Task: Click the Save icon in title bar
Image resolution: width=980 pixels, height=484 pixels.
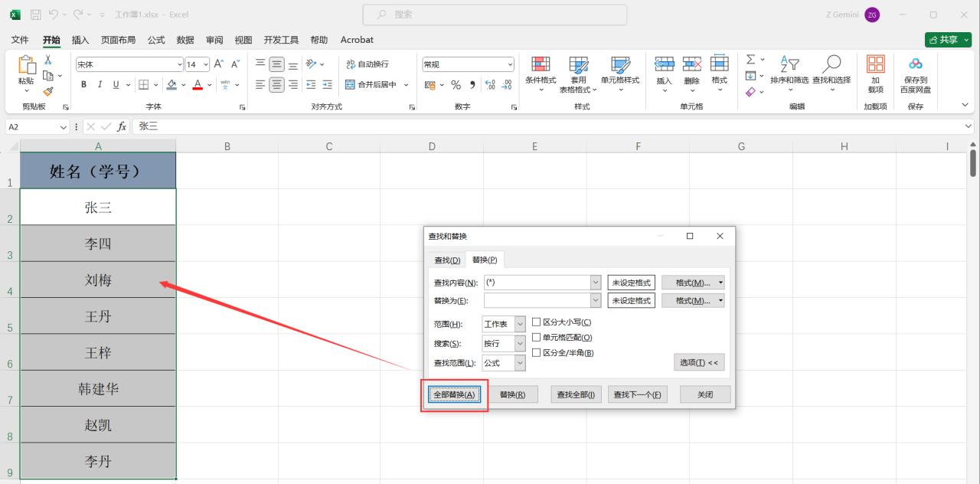Action: 36,15
